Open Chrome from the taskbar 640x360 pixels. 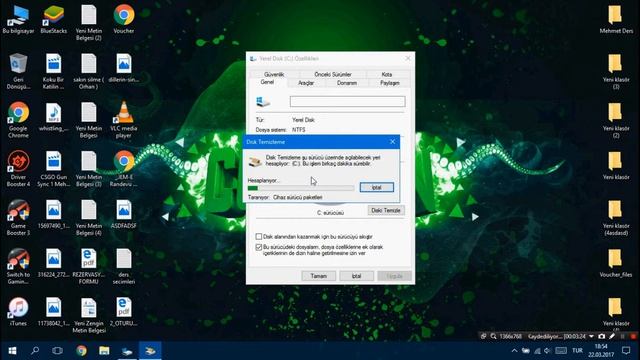(81, 351)
